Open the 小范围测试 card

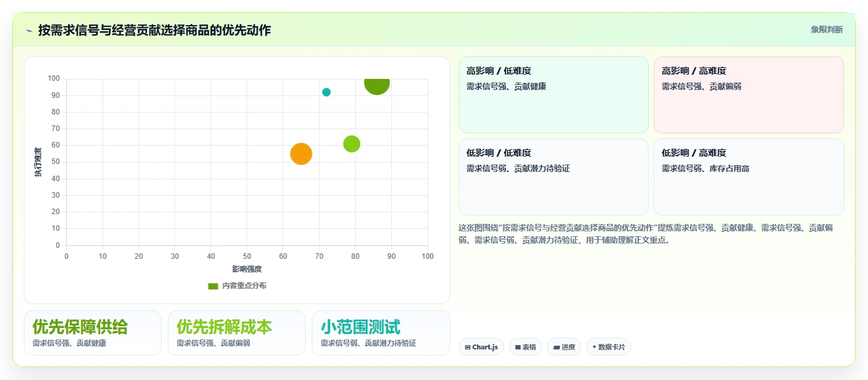(381, 333)
